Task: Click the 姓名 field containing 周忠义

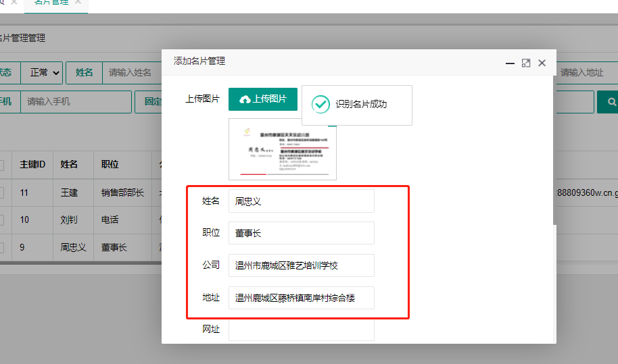Action: 302,201
